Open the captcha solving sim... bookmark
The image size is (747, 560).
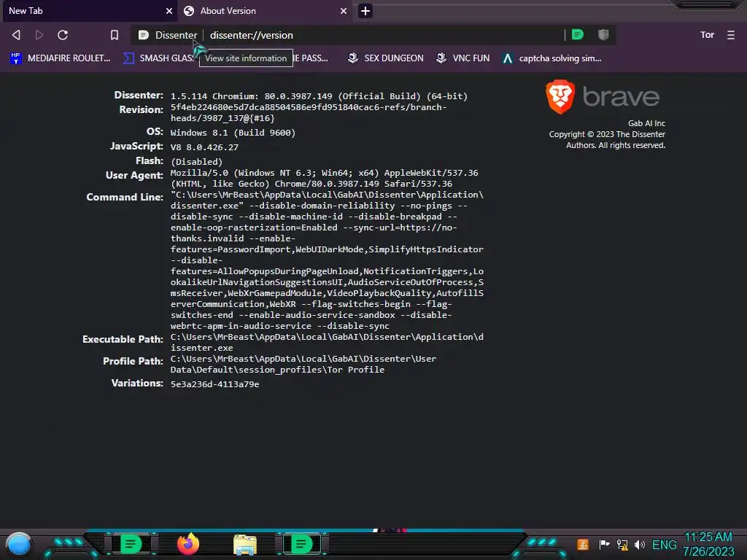pos(552,58)
